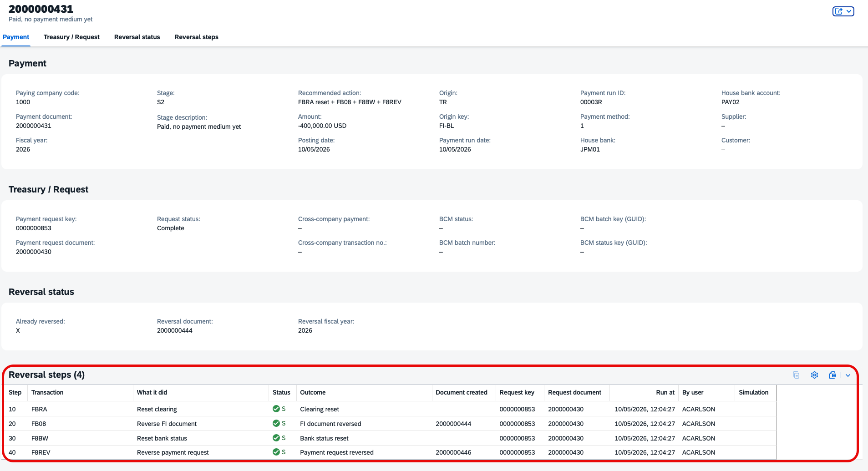Image resolution: width=868 pixels, height=471 pixels.
Task: Switch to the Treasury / Request tab
Action: [71, 37]
